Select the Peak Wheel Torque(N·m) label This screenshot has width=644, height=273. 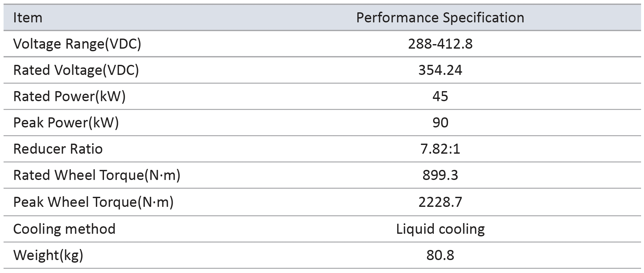(x=93, y=202)
